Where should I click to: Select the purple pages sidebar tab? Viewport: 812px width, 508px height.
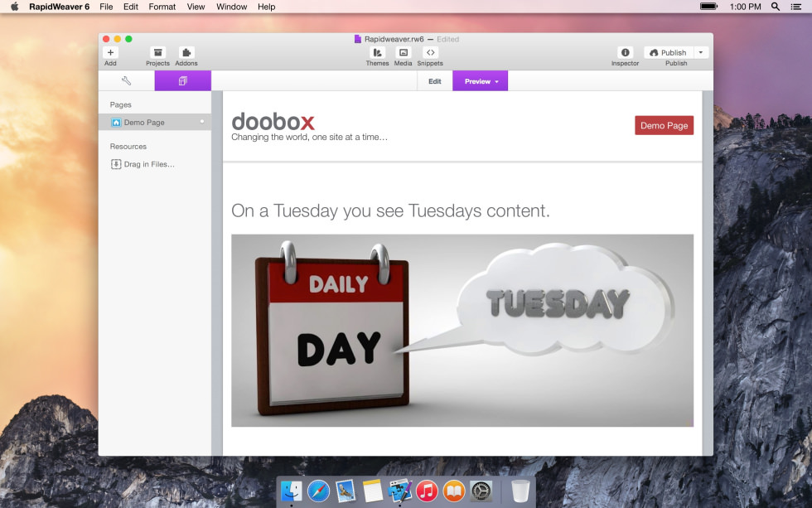click(183, 80)
